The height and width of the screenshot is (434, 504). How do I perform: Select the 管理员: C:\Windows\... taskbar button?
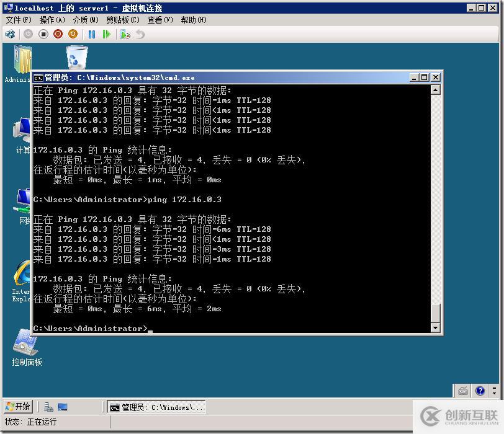coord(156,407)
